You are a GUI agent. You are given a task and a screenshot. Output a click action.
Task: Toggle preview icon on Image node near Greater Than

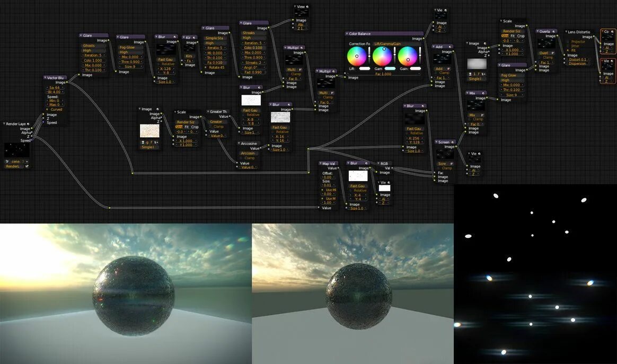157,109
